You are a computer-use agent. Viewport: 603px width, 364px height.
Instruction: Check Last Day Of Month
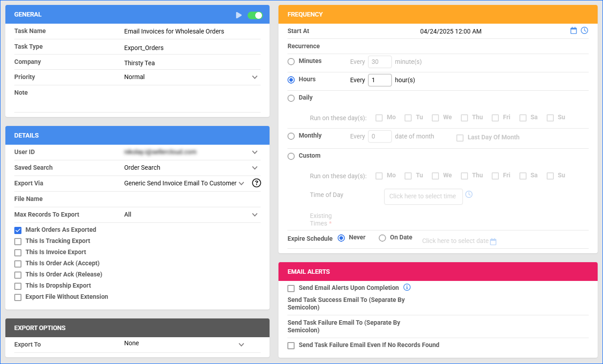[x=460, y=138]
